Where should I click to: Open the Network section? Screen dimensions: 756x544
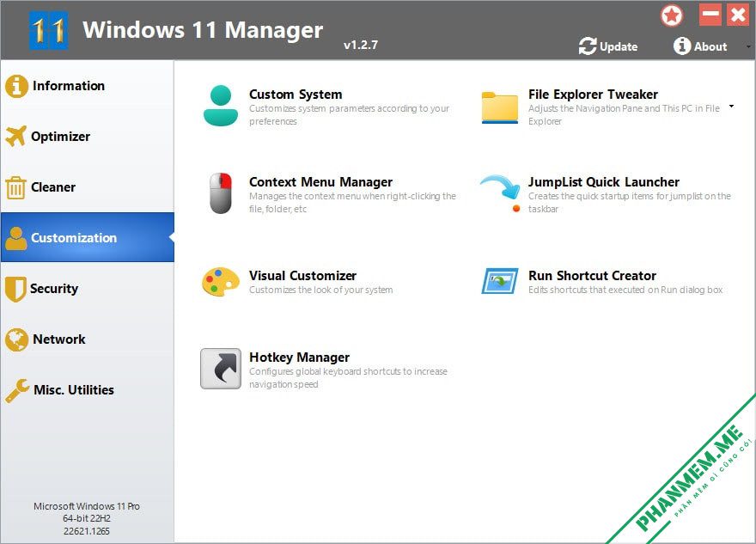88,339
